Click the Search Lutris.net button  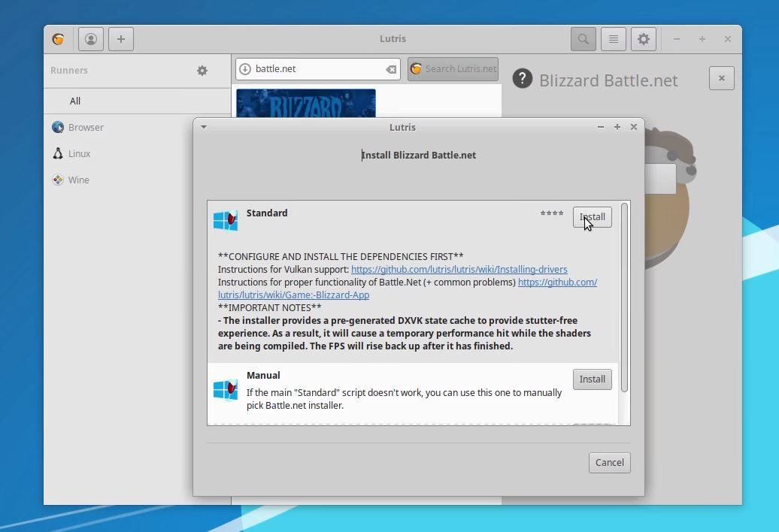tap(453, 69)
